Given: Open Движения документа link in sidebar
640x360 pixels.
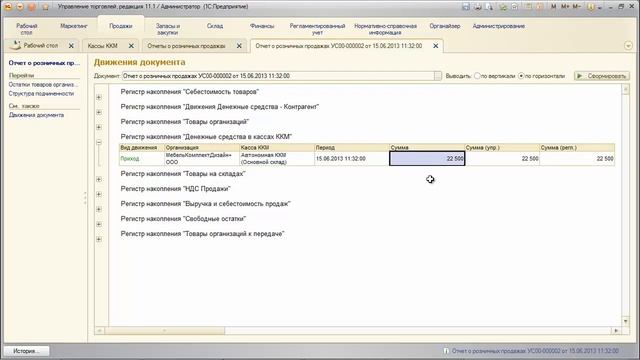Looking at the screenshot, I should (36, 115).
